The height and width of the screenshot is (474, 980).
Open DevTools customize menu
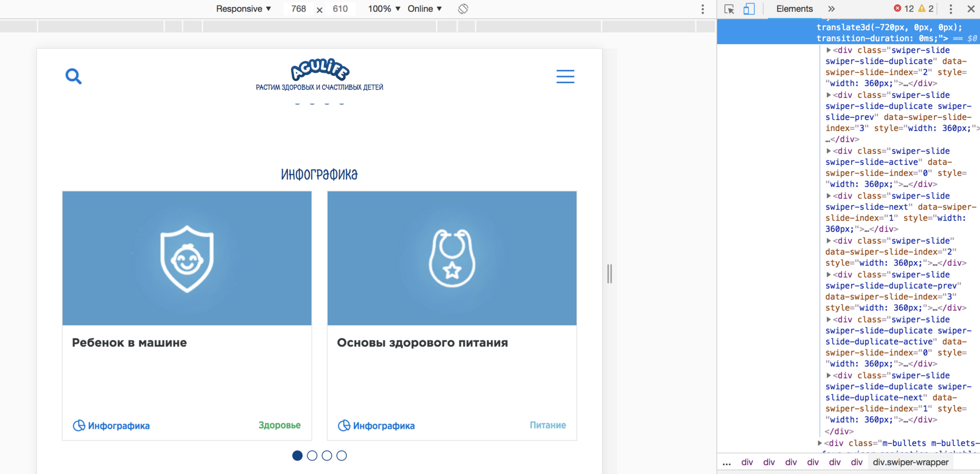(x=950, y=9)
